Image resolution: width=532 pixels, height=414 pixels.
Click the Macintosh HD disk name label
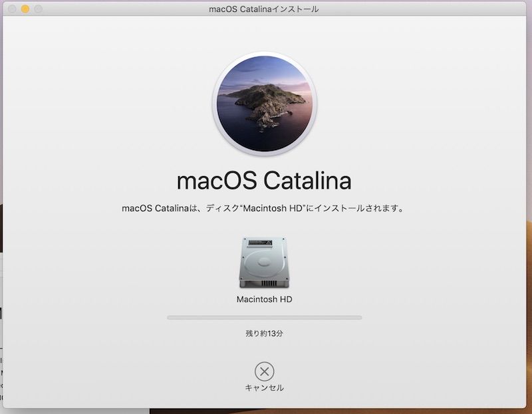pos(264,300)
